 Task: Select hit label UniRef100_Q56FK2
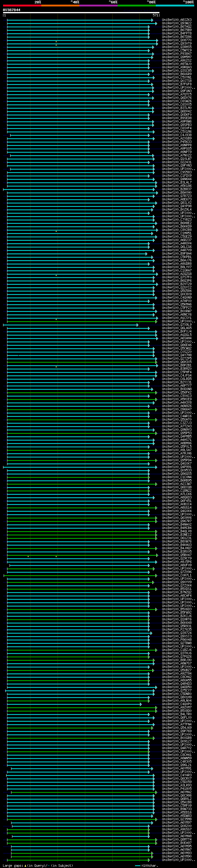click(177, 393)
